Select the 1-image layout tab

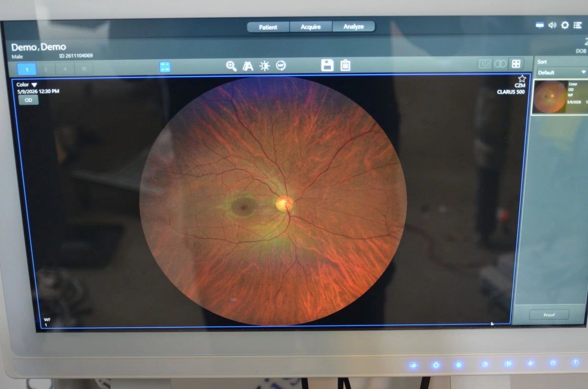(27, 69)
